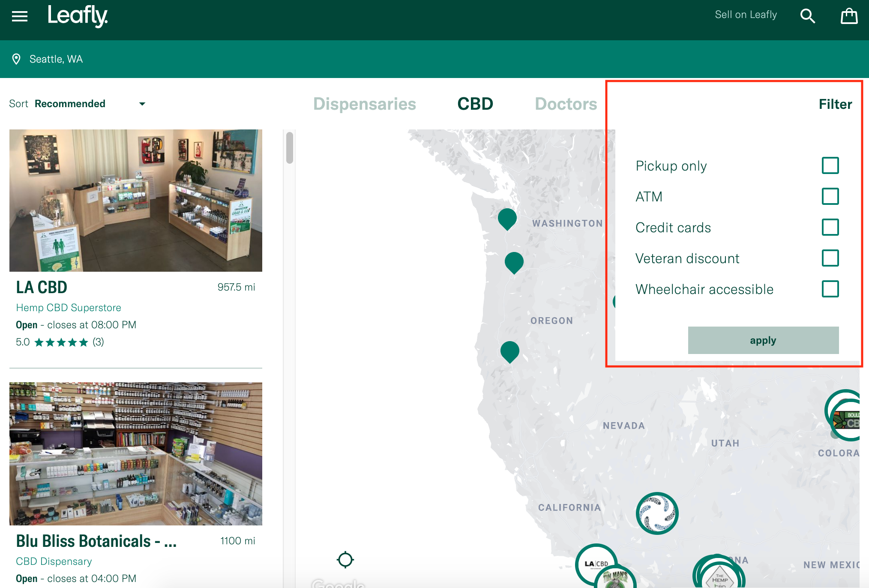Image resolution: width=869 pixels, height=588 pixels.
Task: Click the listings panel scrollbar thumb
Action: click(x=290, y=148)
